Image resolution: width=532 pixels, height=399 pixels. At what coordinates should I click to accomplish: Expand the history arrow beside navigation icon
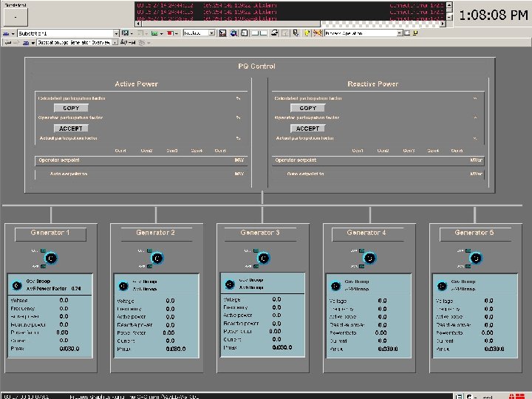(33, 43)
